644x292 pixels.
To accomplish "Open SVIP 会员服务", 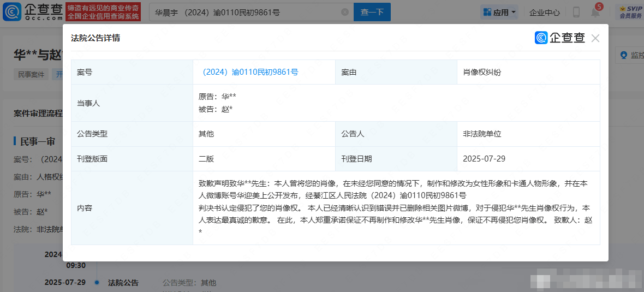I will 630,13.
